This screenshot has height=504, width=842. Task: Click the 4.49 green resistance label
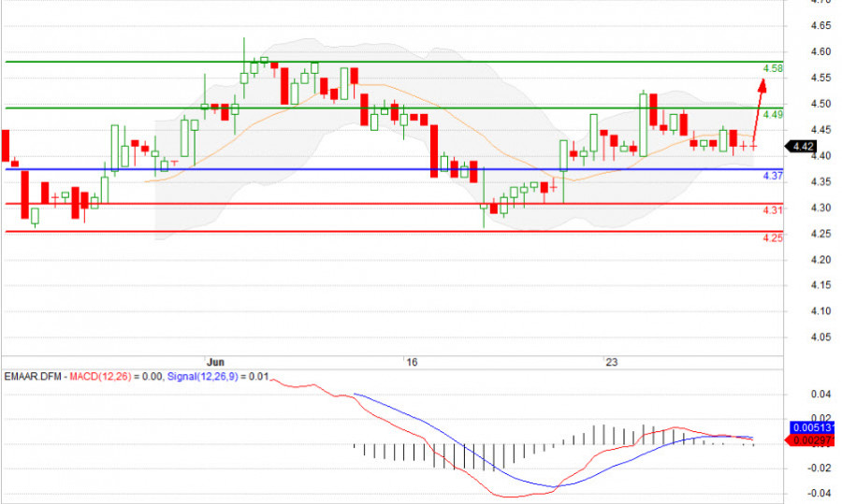(773, 115)
